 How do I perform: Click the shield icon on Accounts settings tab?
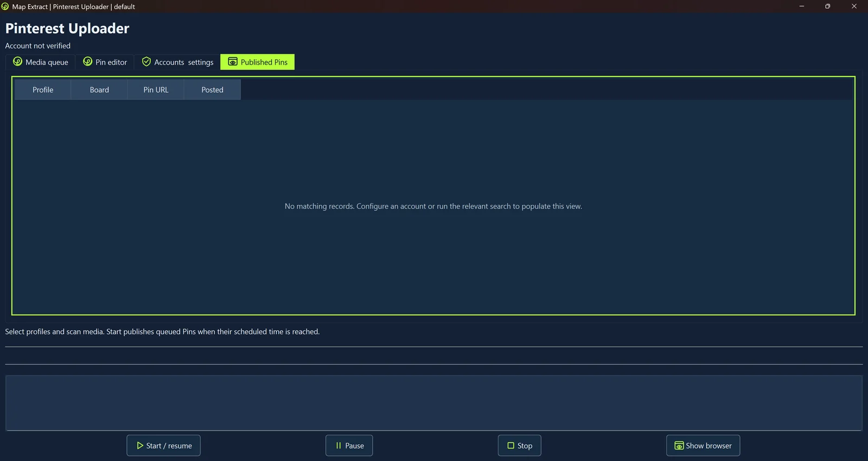146,62
